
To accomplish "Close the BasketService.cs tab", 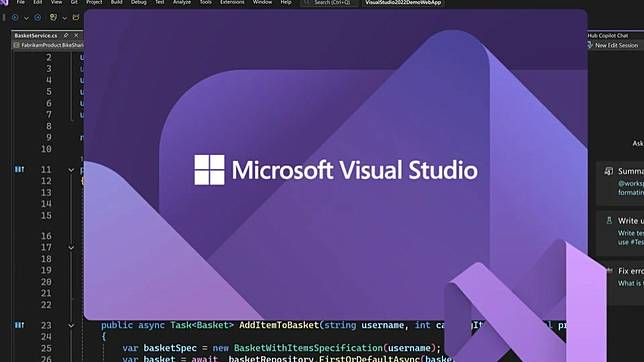I will click(76, 36).
